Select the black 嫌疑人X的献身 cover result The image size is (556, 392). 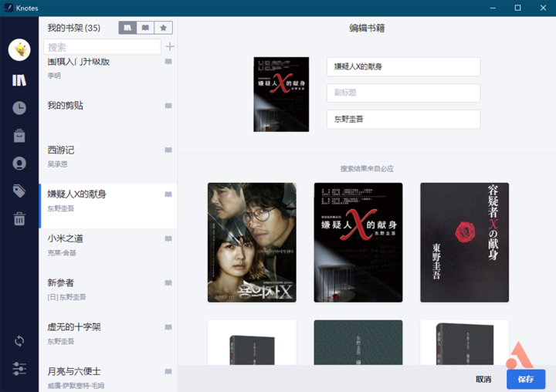coord(358,242)
